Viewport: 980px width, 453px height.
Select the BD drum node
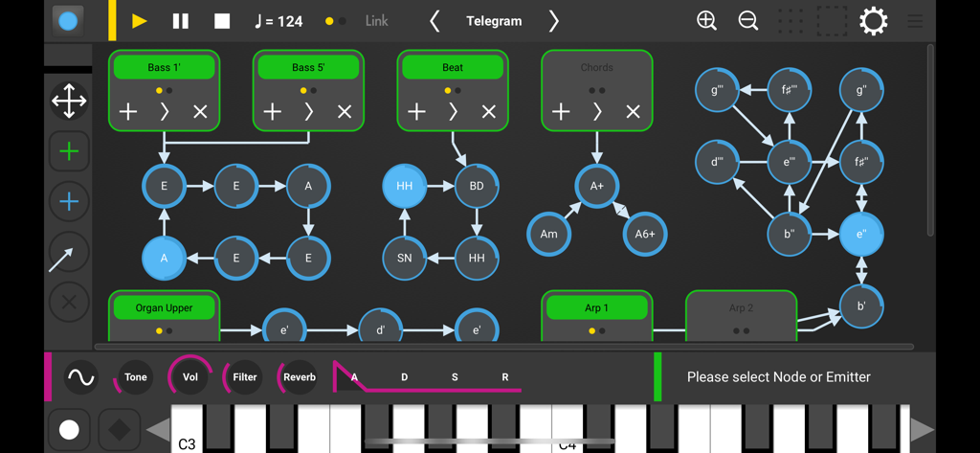point(477,186)
